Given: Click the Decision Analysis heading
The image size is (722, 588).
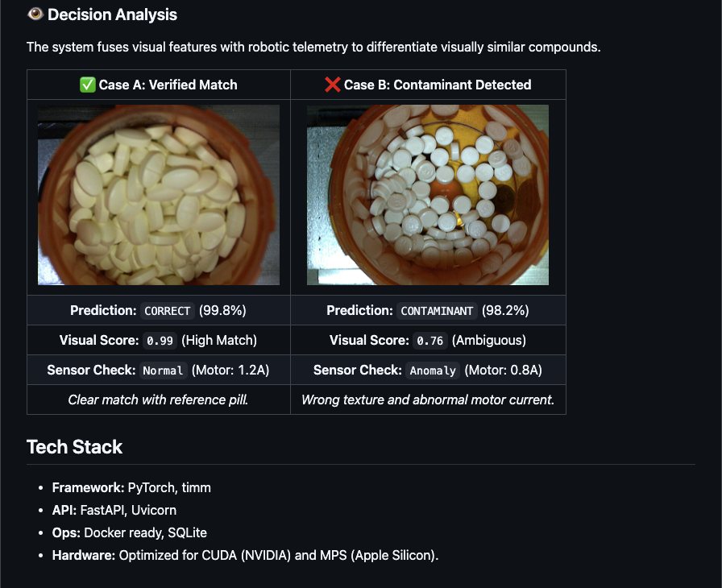Looking at the screenshot, I should pyautogui.click(x=112, y=14).
